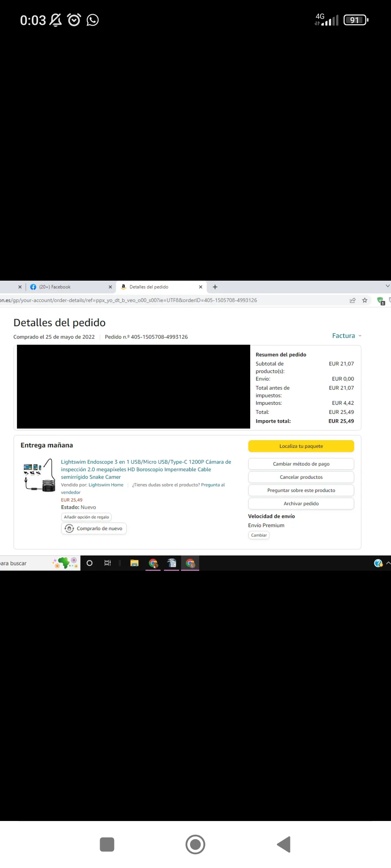
Task: Click Cambiar under Velocidad de envío
Action: coord(259,535)
